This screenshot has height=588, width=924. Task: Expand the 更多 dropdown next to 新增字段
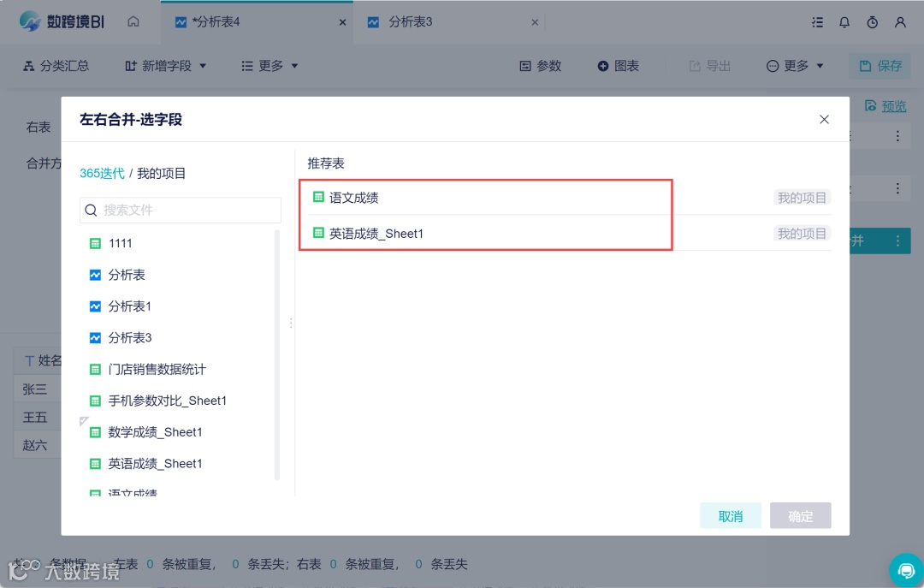pyautogui.click(x=269, y=65)
